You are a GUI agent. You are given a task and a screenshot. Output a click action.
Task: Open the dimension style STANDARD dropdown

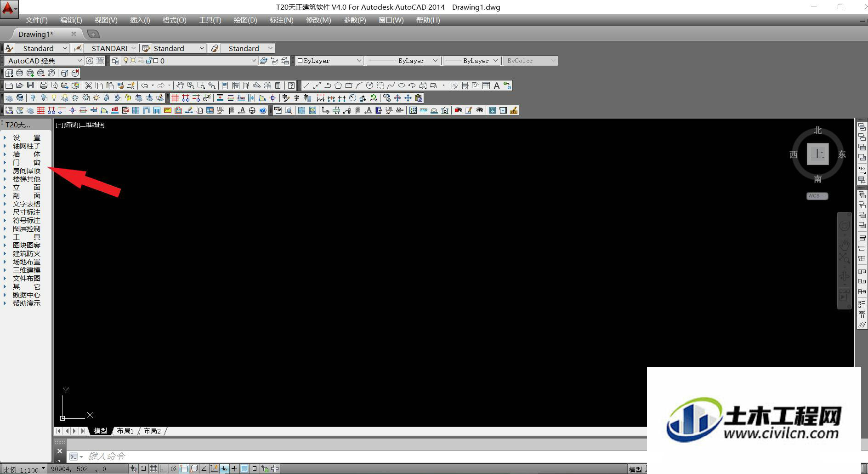(x=111, y=48)
